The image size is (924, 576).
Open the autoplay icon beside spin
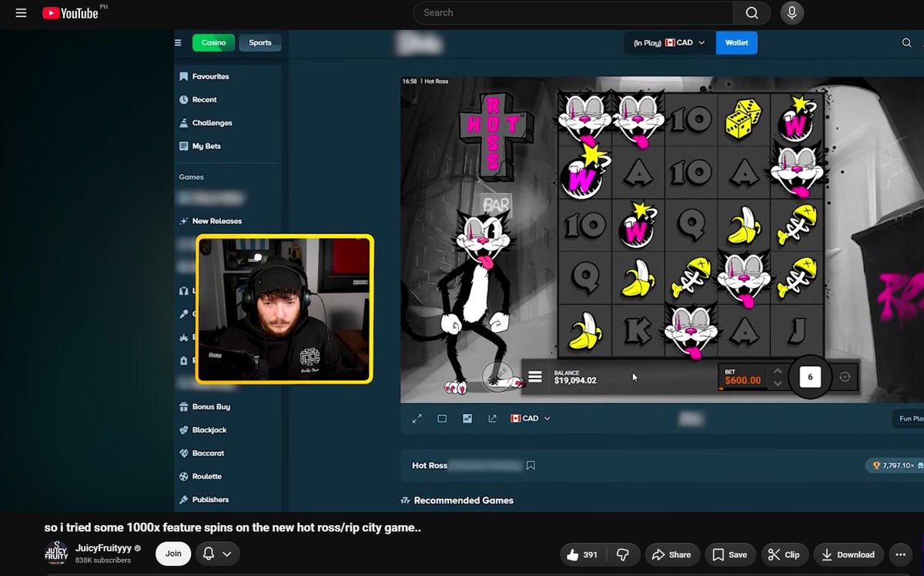click(x=845, y=377)
